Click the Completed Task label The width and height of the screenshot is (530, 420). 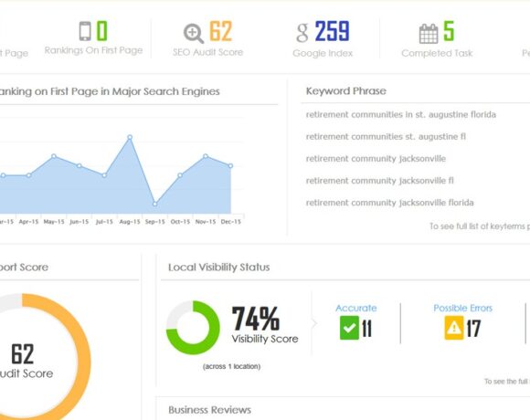(437, 53)
